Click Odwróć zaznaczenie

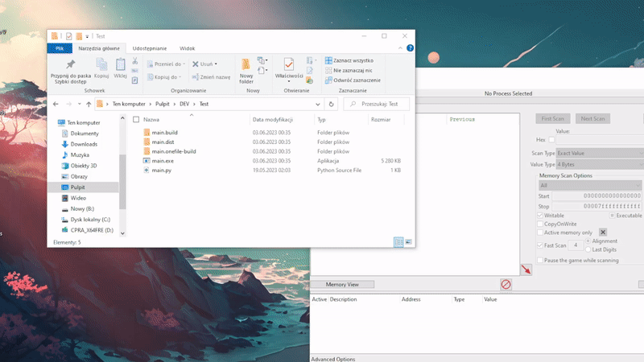pos(353,80)
